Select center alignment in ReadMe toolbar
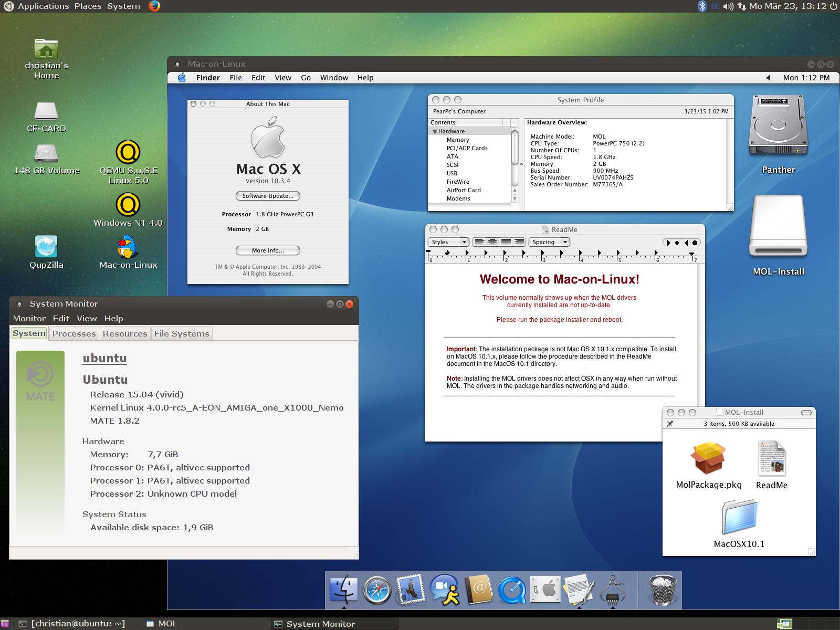The width and height of the screenshot is (840, 630). pyautogui.click(x=492, y=242)
